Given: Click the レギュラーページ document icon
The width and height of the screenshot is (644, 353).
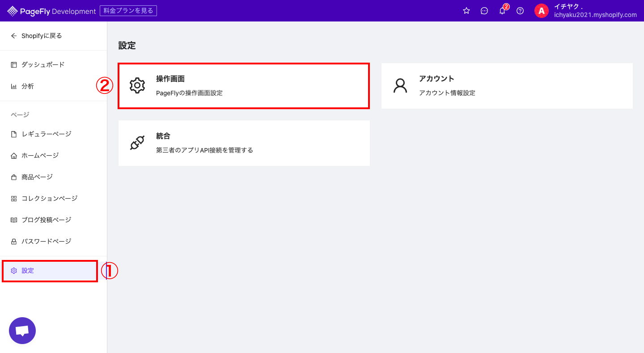Looking at the screenshot, I should click(14, 134).
